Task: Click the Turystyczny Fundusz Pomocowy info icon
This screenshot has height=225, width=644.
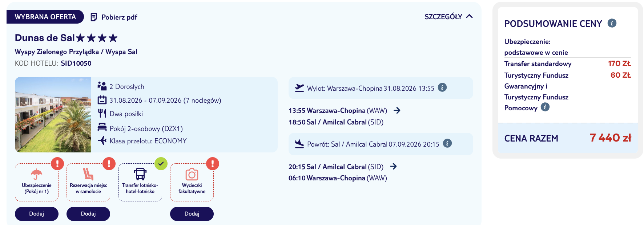Action: [x=545, y=107]
